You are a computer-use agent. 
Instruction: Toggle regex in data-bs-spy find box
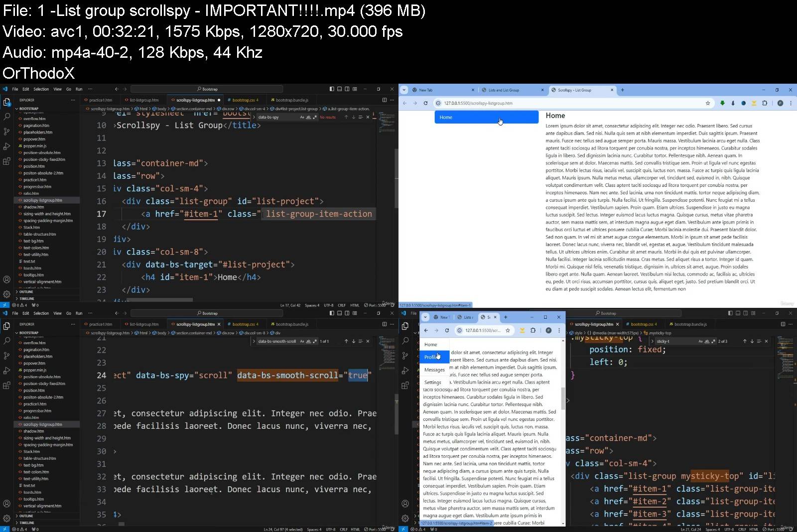314,117
